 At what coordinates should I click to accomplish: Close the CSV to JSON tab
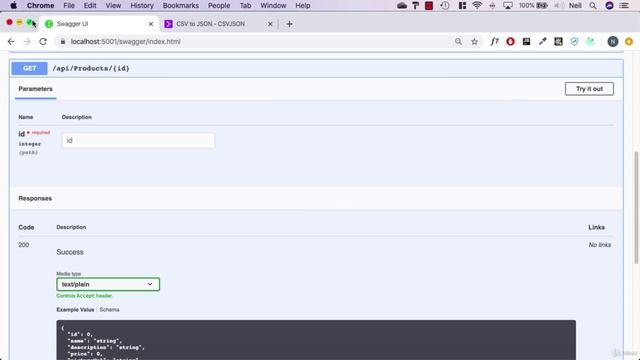(270, 24)
